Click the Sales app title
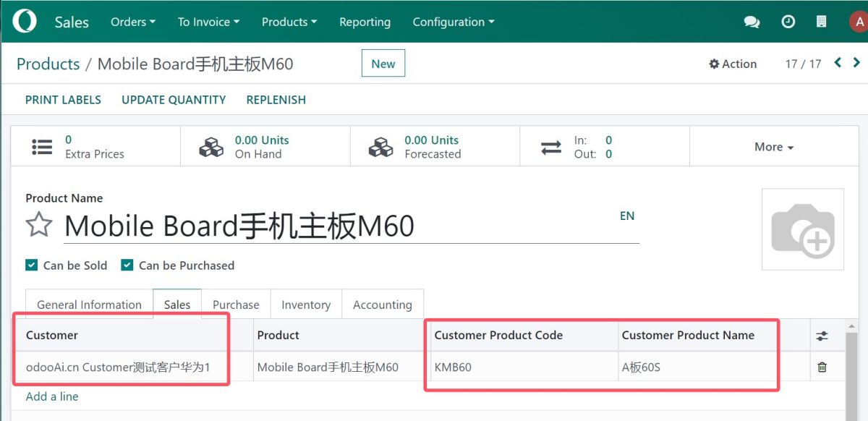 [x=72, y=22]
